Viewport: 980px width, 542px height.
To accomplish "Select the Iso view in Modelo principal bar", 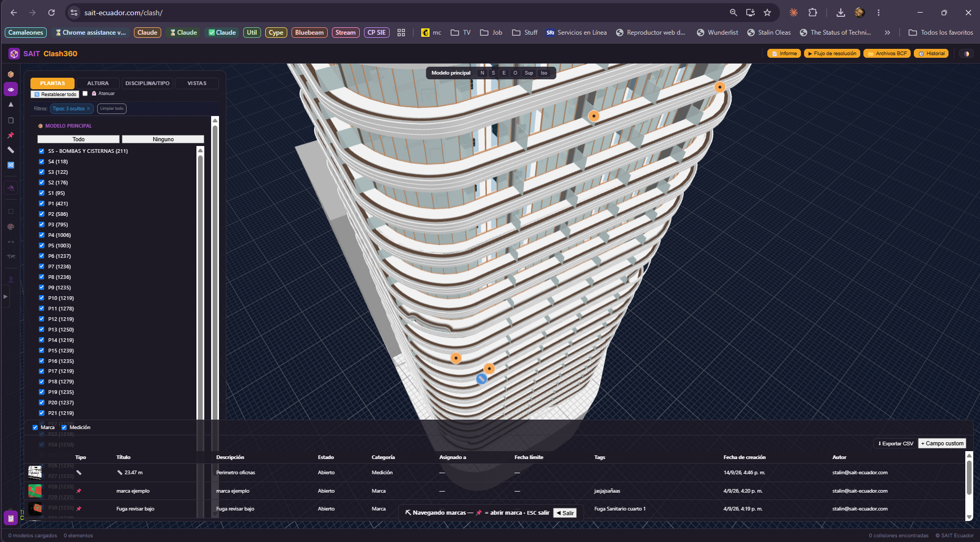I will (x=544, y=73).
